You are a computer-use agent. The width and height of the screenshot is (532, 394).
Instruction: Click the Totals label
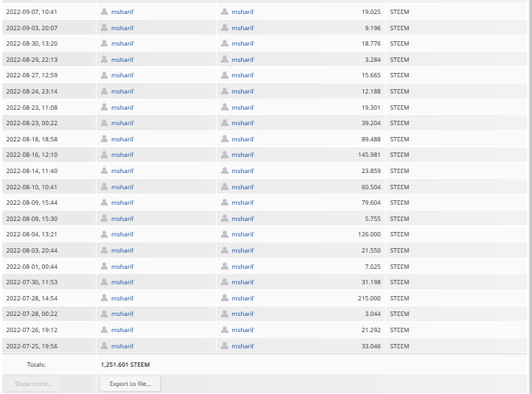coord(36,365)
